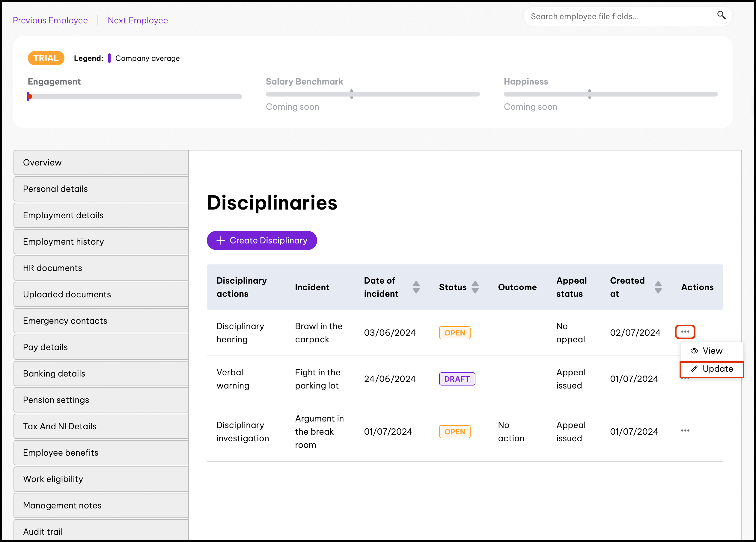This screenshot has height=542, width=756.
Task: Go to Next Employee
Action: (x=138, y=20)
